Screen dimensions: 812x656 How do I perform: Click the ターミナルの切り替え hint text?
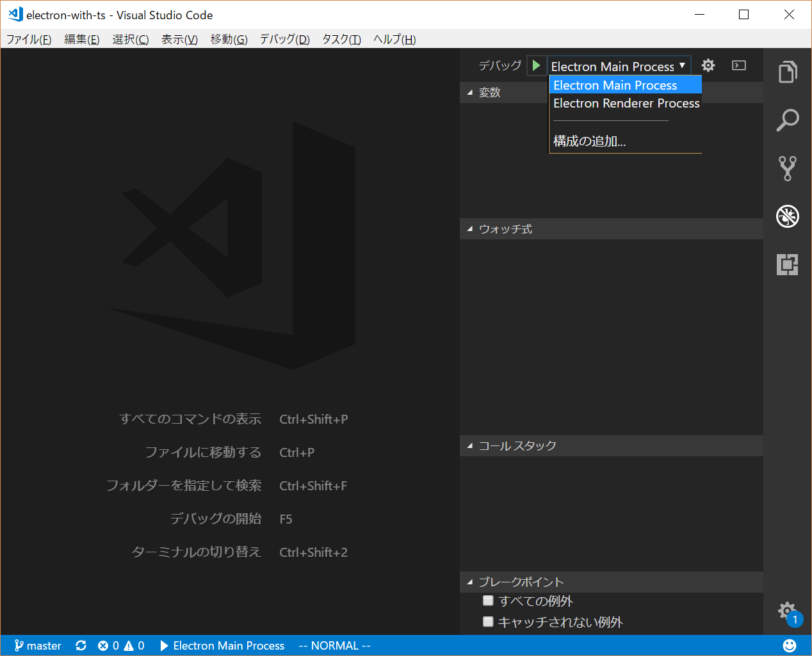coord(197,552)
